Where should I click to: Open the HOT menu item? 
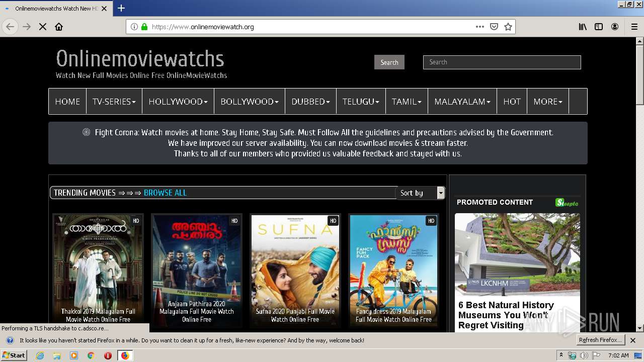pos(512,102)
